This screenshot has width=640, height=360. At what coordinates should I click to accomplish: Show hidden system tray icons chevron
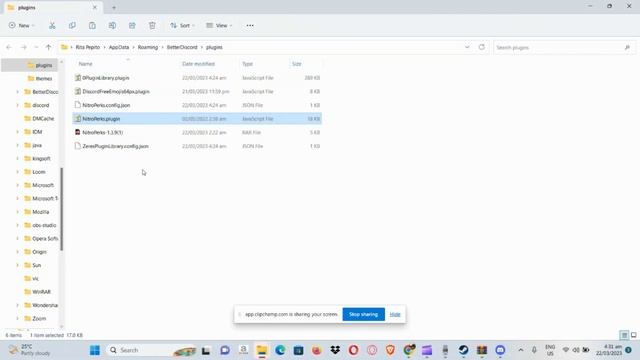click(520, 350)
